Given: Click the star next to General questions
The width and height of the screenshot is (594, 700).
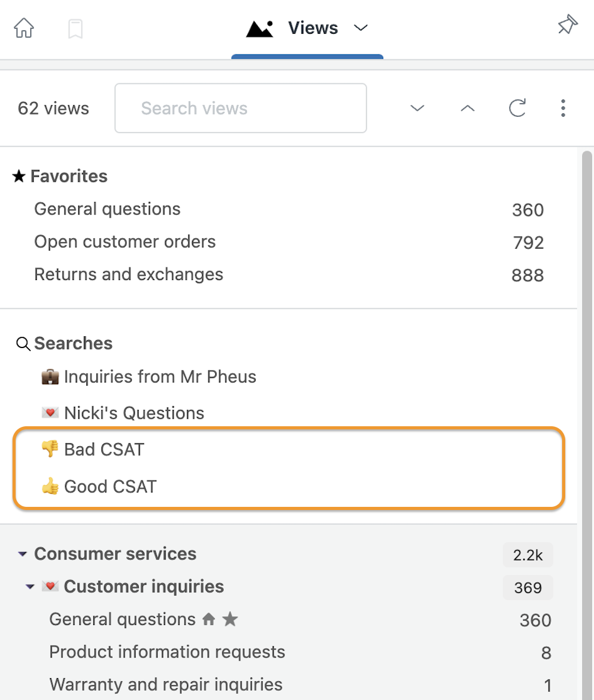Looking at the screenshot, I should (230, 619).
